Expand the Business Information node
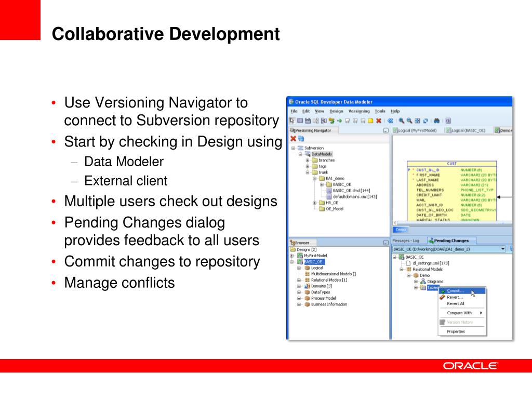Image resolution: width=532 pixels, height=399 pixels. click(299, 304)
